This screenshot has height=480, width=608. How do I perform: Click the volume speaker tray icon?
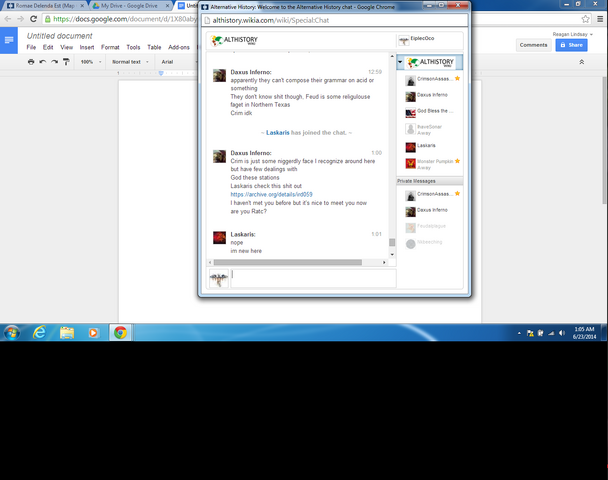point(561,333)
